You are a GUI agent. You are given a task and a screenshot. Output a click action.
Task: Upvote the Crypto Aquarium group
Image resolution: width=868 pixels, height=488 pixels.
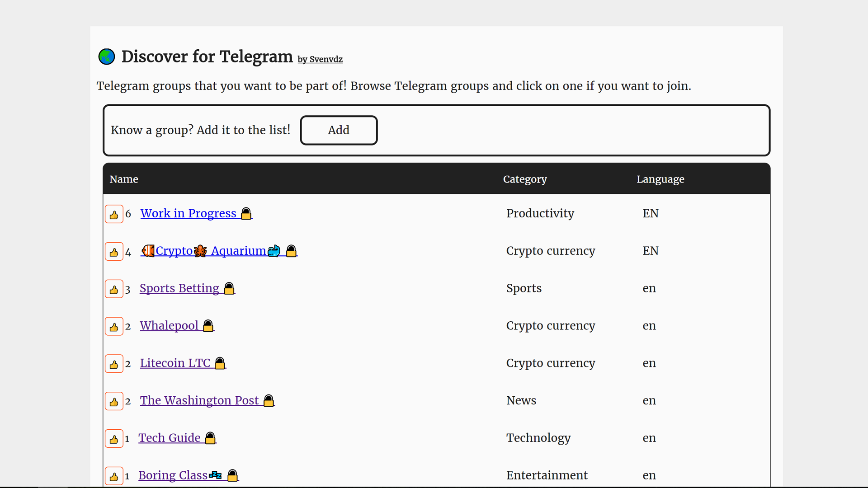click(x=113, y=252)
